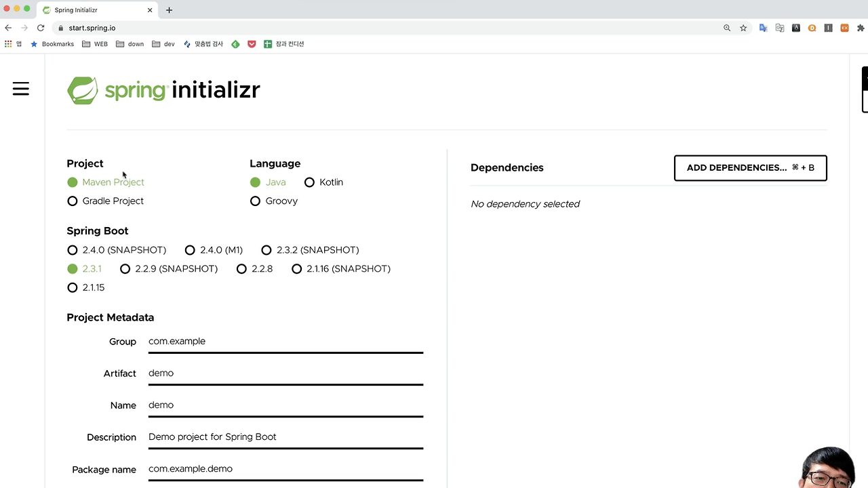Screen dimensions: 868x488
Task: Open the black letter A extension icon
Action: (796, 28)
